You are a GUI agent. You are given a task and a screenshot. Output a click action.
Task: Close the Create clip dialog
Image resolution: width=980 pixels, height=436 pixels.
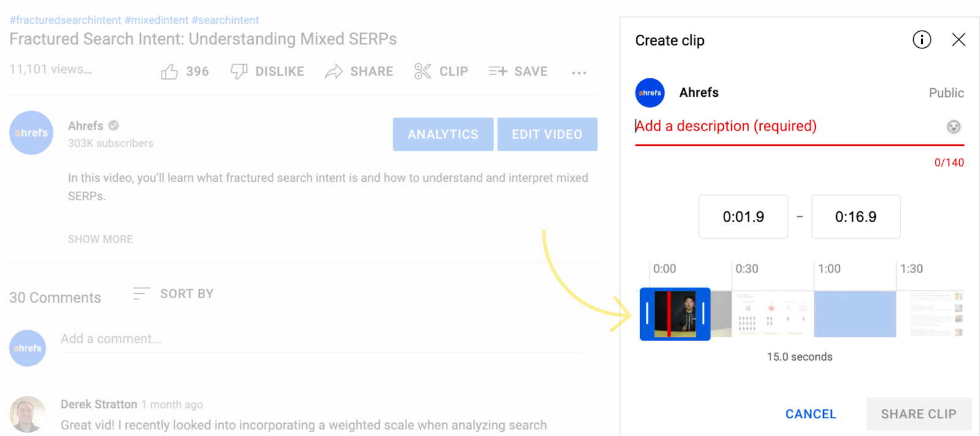coord(959,39)
